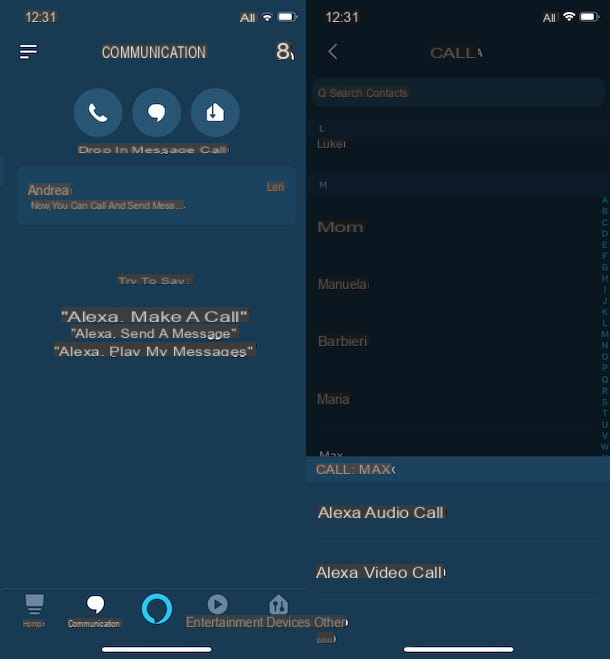The width and height of the screenshot is (610, 660).
Task: Focus the Search Contacts field
Action: coord(459,93)
